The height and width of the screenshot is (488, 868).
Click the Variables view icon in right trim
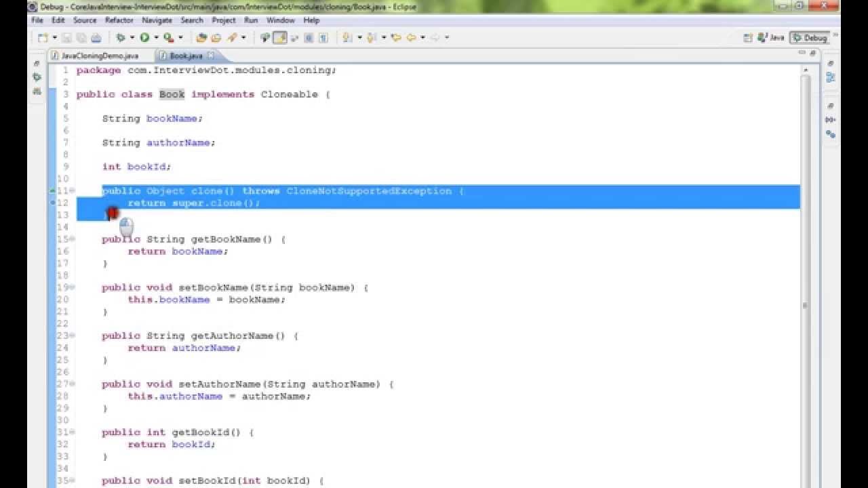(831, 120)
